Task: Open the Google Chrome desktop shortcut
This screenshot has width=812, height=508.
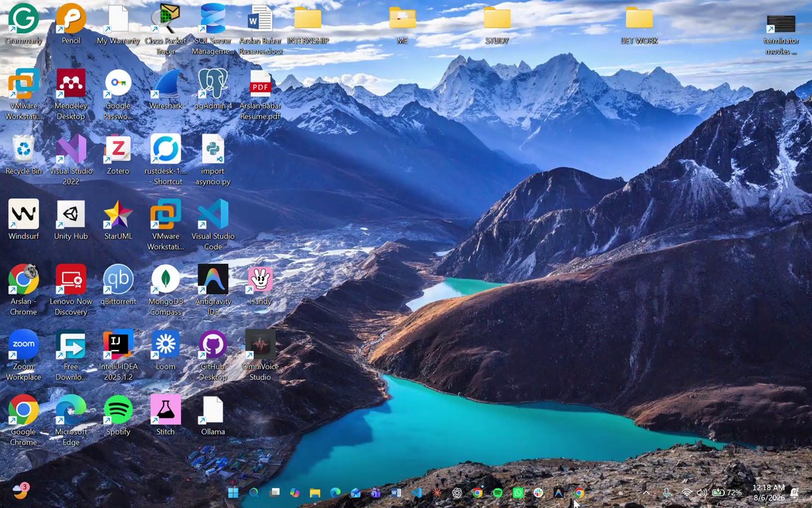Action: [x=23, y=409]
